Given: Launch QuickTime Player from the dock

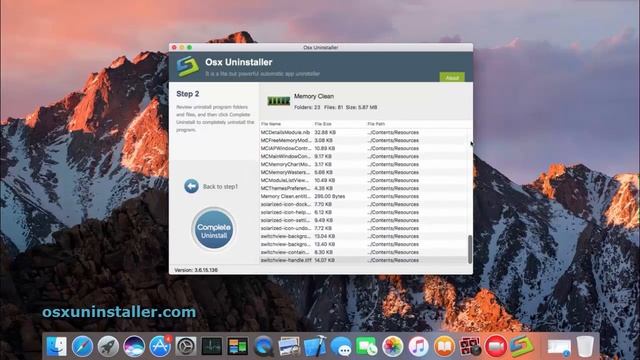Looking at the screenshot, I should (x=264, y=347).
